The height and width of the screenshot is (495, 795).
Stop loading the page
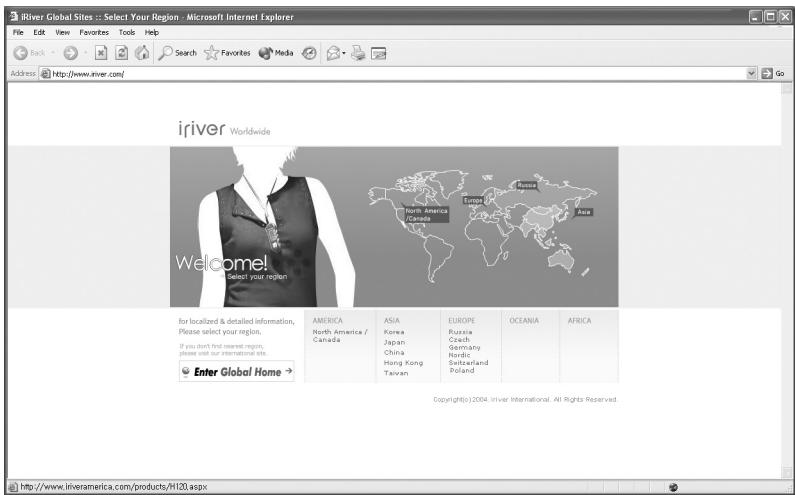(101, 53)
